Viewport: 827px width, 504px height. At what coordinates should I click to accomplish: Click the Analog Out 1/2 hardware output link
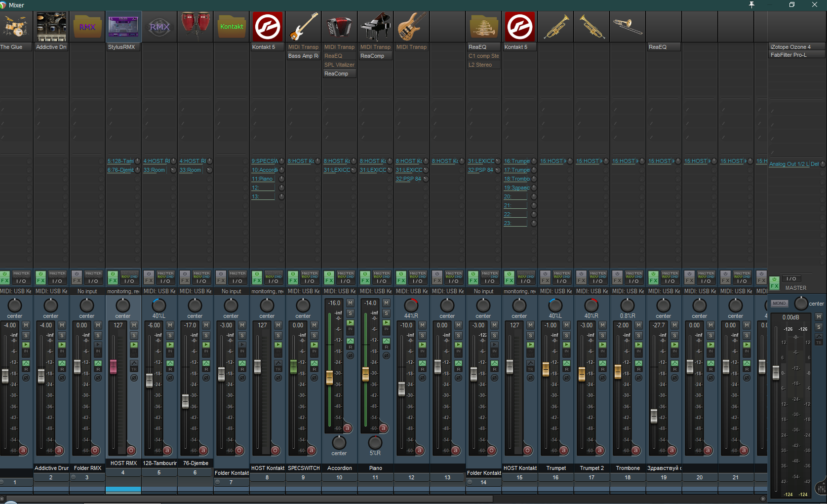(x=788, y=164)
